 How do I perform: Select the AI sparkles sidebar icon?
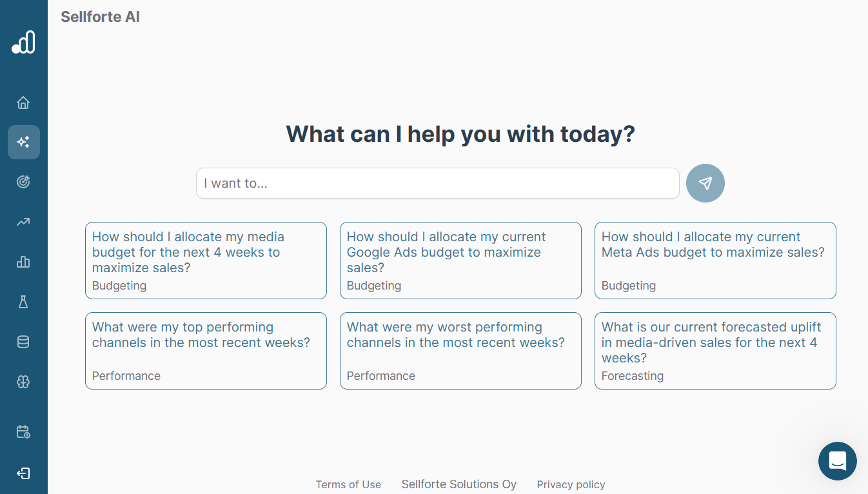click(x=23, y=142)
